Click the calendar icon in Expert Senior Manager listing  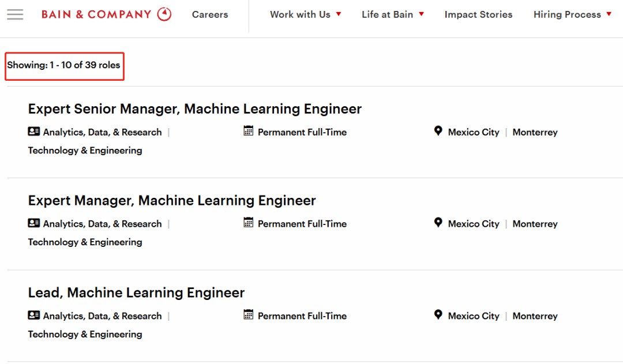click(x=248, y=131)
